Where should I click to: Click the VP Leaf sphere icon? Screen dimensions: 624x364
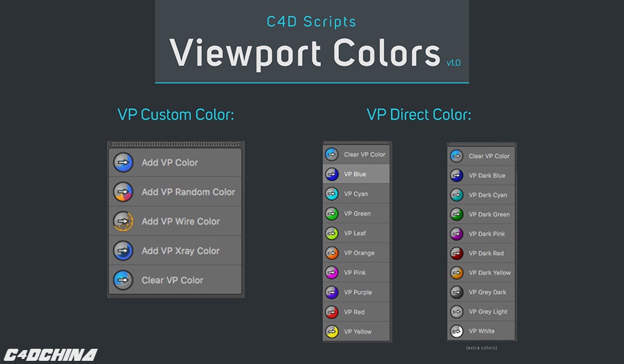pos(332,233)
